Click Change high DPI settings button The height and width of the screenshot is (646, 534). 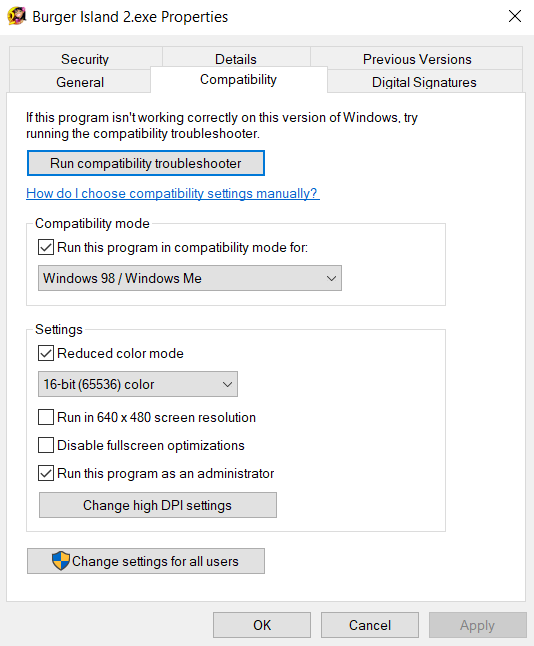(x=158, y=505)
